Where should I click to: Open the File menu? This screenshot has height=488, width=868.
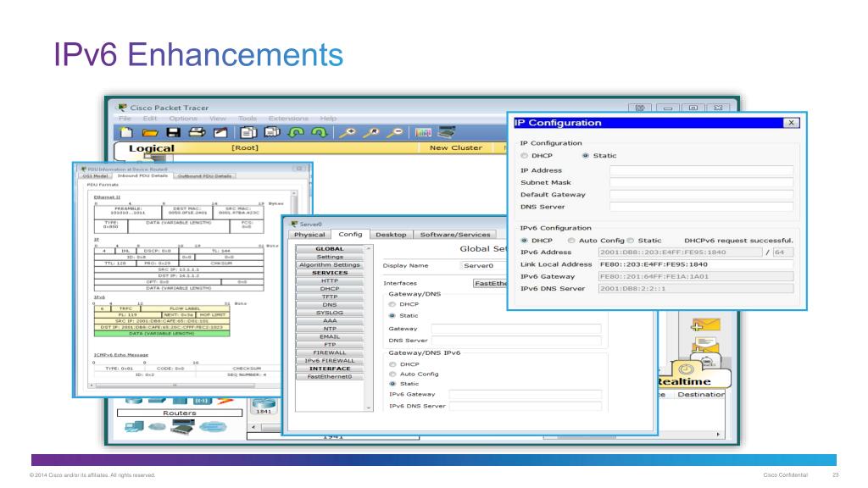pos(125,119)
